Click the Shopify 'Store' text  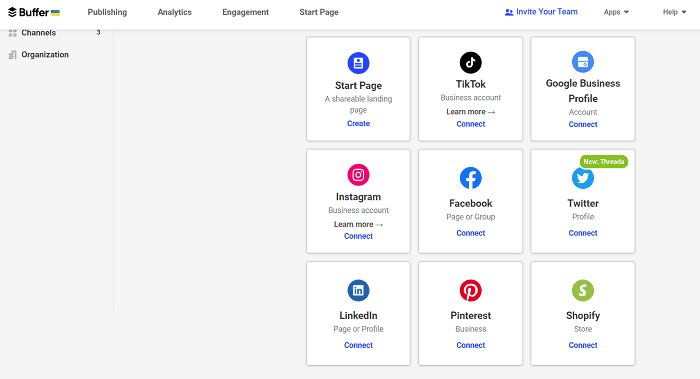click(x=583, y=329)
